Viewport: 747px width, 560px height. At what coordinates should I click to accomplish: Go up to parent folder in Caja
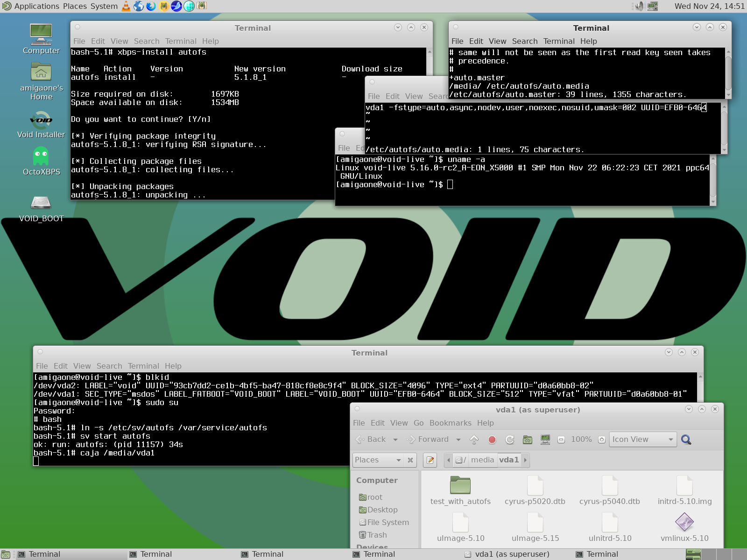474,440
